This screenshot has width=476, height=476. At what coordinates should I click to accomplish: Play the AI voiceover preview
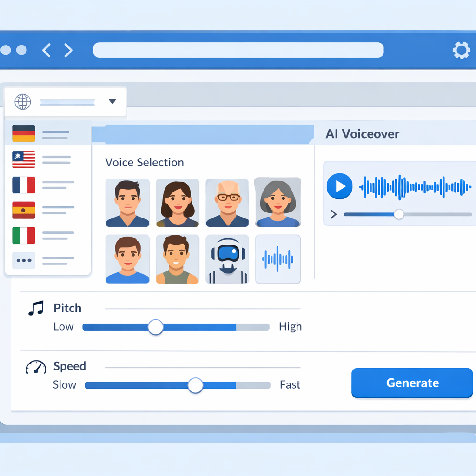[339, 186]
